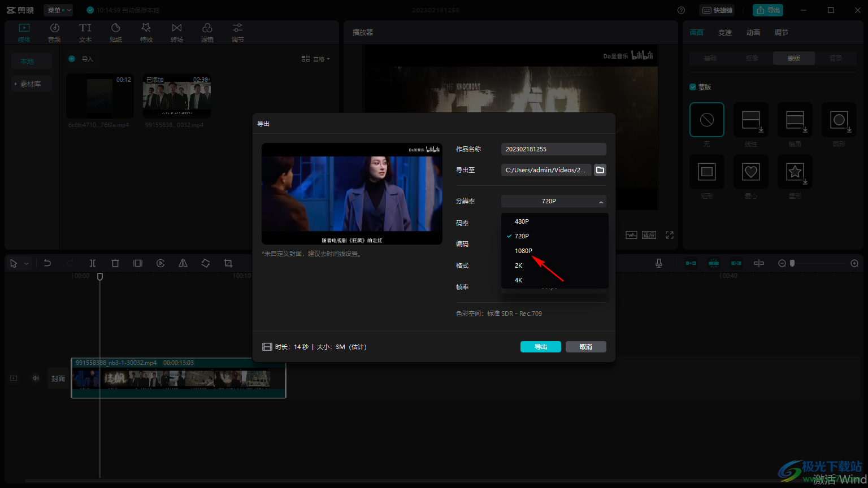The width and height of the screenshot is (868, 488).
Task: Click the 导出 button in dialog
Action: pos(541,347)
